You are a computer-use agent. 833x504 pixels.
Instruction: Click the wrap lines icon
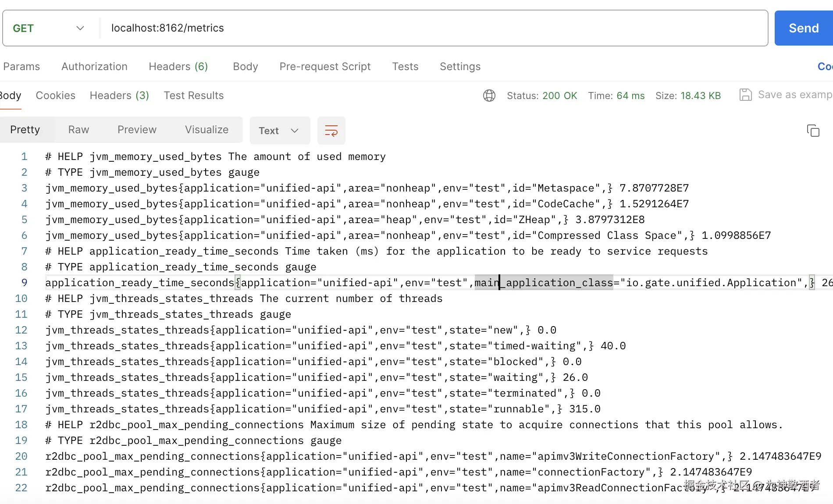(331, 131)
